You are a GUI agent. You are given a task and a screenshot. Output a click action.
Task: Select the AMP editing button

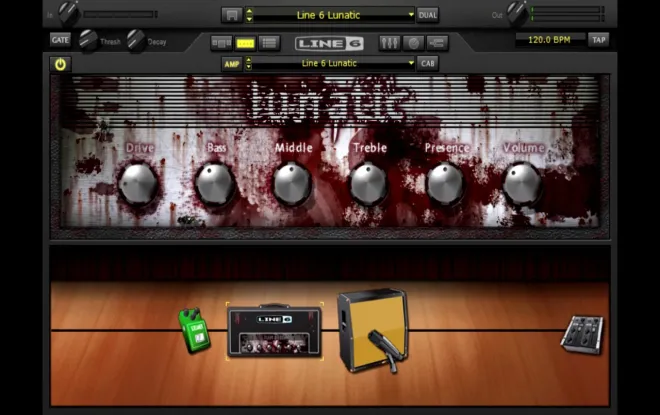pos(232,64)
